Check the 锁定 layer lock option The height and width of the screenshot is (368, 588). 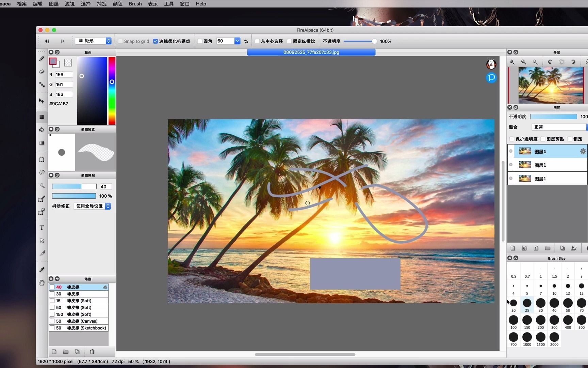[570, 139]
